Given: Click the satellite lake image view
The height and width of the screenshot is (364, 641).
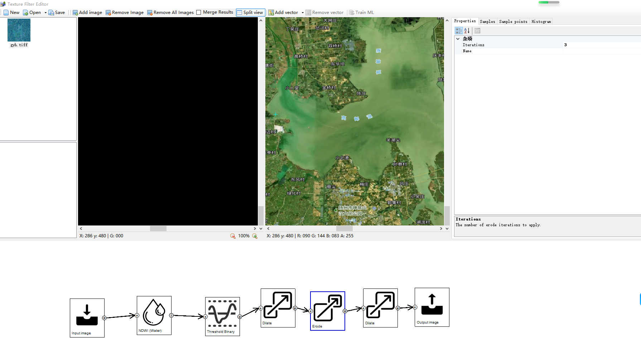Looking at the screenshot, I should [x=355, y=121].
